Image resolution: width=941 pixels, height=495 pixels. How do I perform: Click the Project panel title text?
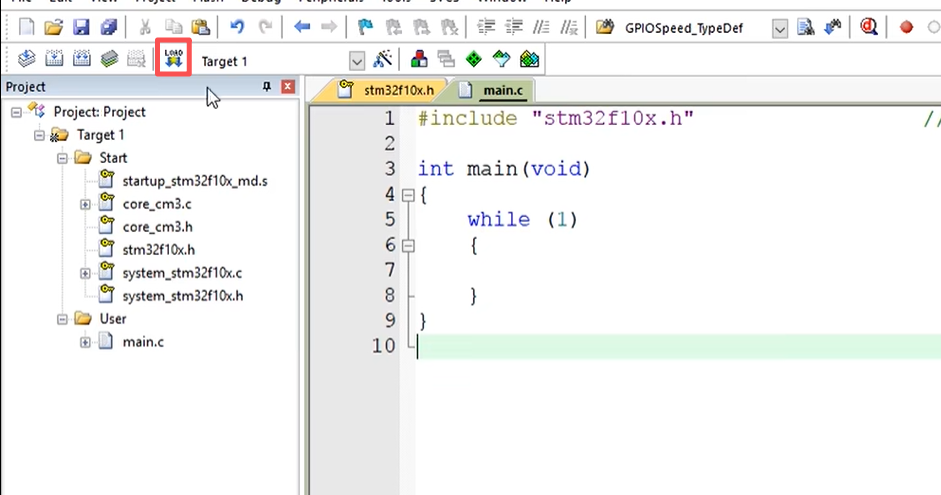pos(25,87)
